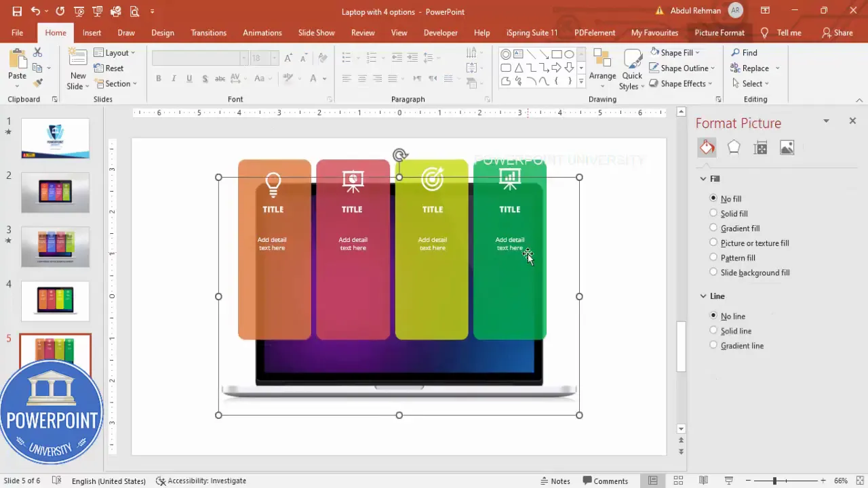
Task: Open the Shape Effects dropdown
Action: 681,83
